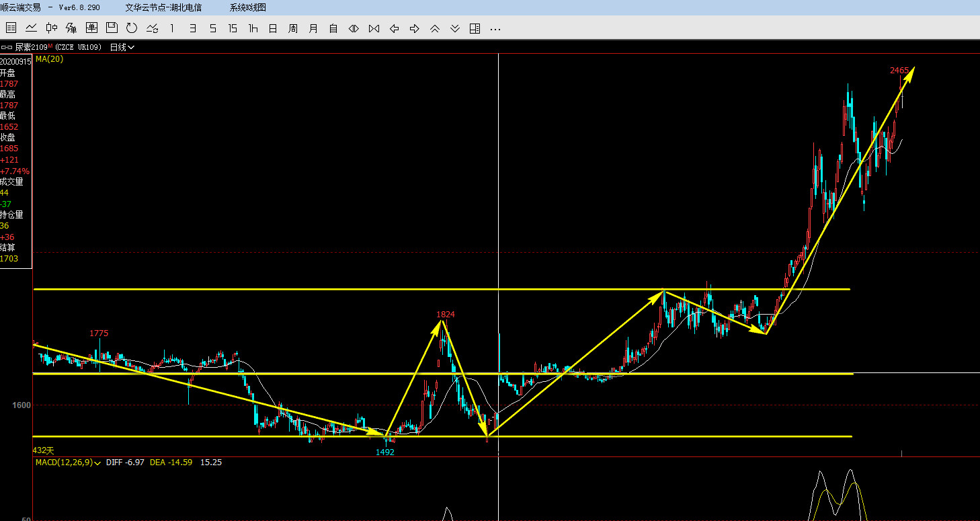Image resolution: width=980 pixels, height=521 pixels.
Task: Click the right arrow icon
Action: click(415, 28)
